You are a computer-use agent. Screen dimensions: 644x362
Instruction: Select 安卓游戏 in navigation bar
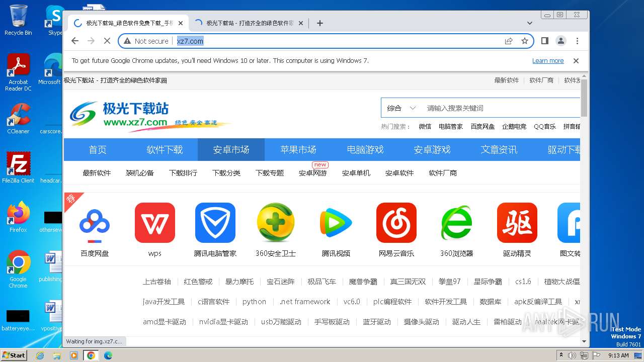pyautogui.click(x=432, y=150)
